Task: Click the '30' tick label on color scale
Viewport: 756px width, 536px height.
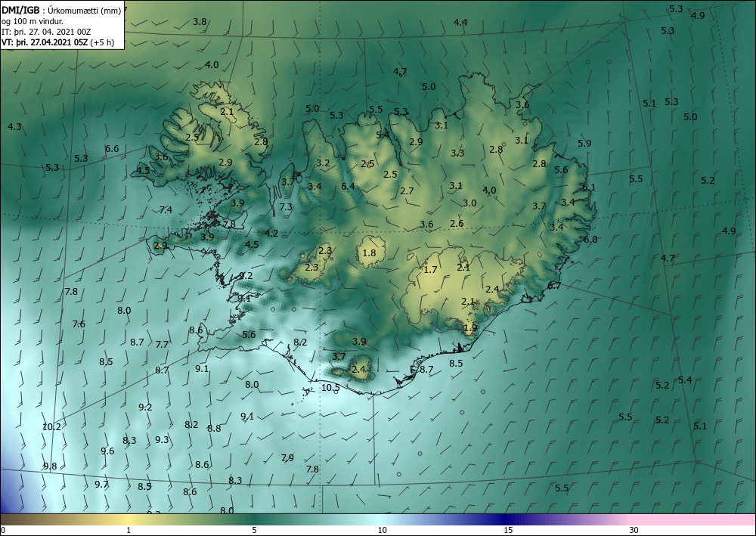Action: point(634,530)
